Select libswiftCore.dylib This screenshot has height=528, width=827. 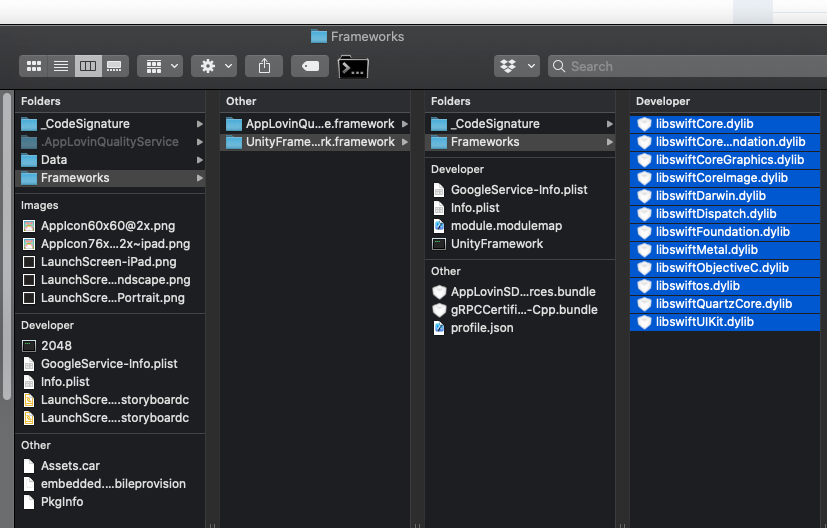tap(725, 124)
